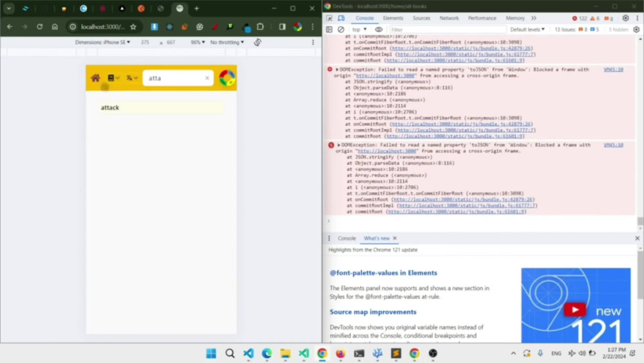Image resolution: width=644 pixels, height=363 pixels.
Task: Reload the localhost page
Action: point(39,26)
